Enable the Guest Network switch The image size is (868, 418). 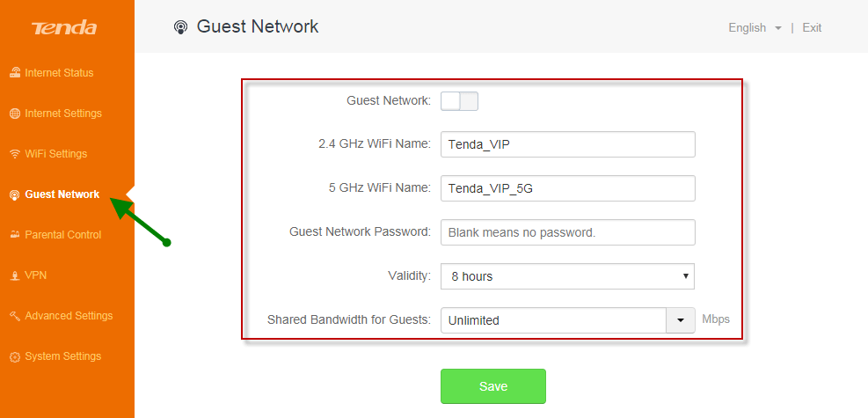[x=459, y=101]
